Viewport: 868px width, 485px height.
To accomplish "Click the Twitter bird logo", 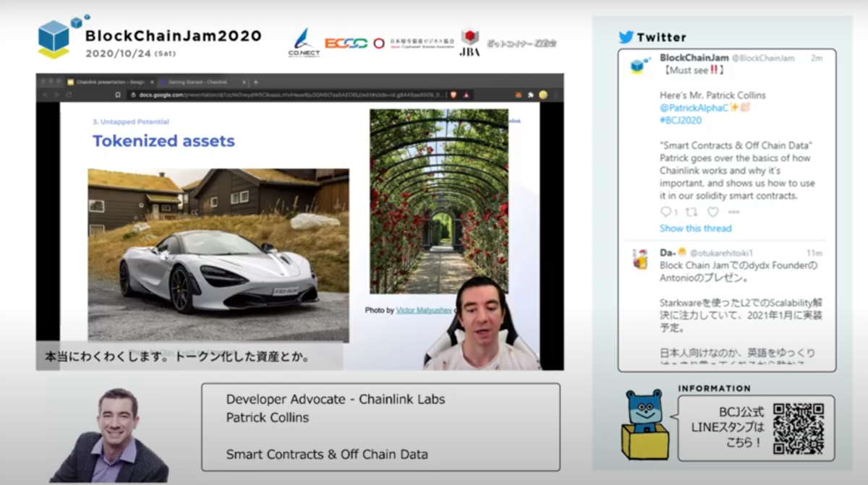I will [626, 37].
